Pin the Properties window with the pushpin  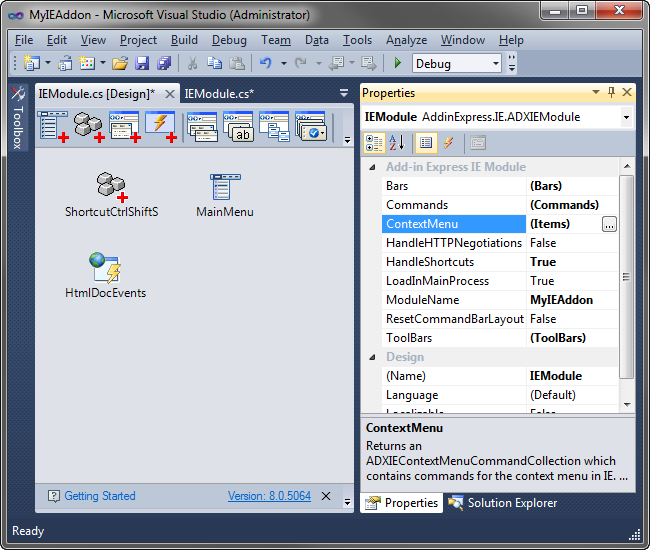pyautogui.click(x=611, y=92)
